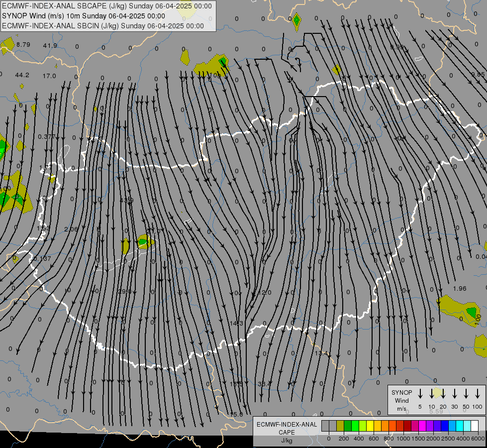
Task: Select the lime yellow-green CAPE legend swatch
Action: click(x=363, y=426)
